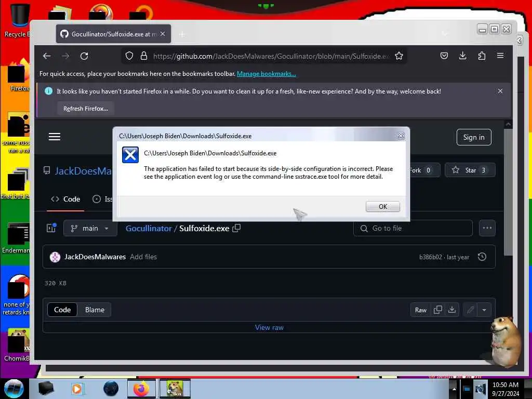This screenshot has width=532, height=399.
Task: View file history clock icon
Action: pos(482,257)
